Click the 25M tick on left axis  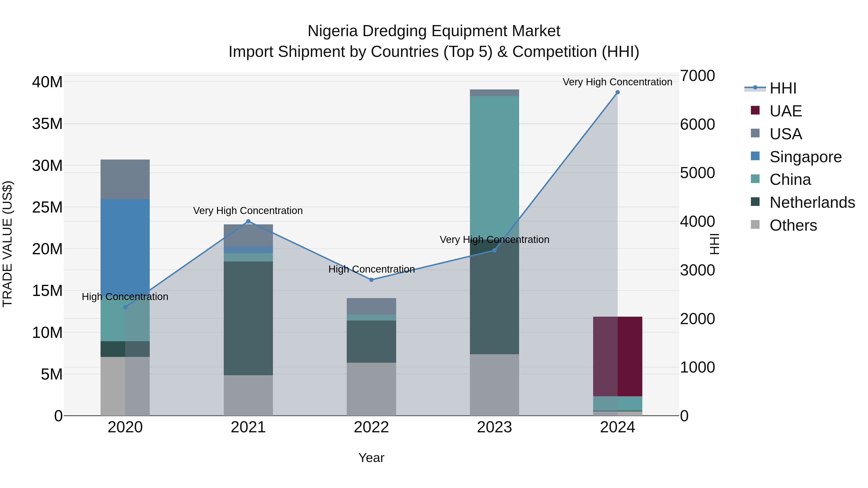[x=47, y=207]
